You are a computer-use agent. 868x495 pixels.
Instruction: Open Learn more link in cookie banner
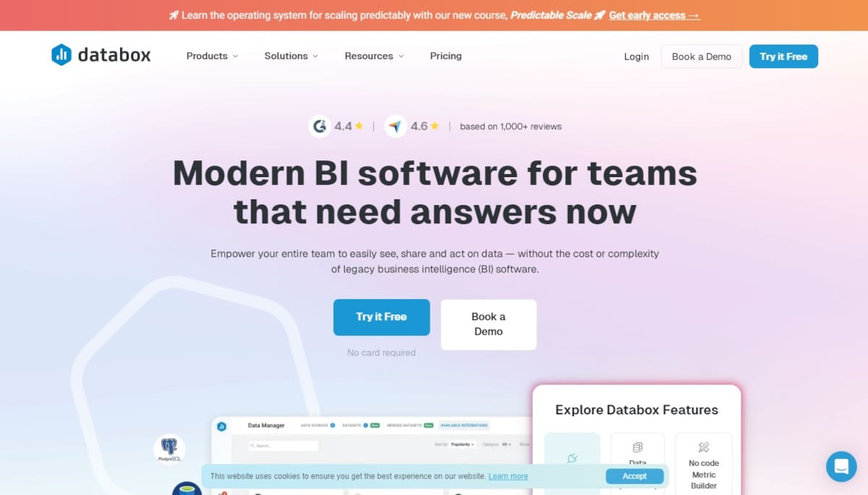(508, 476)
